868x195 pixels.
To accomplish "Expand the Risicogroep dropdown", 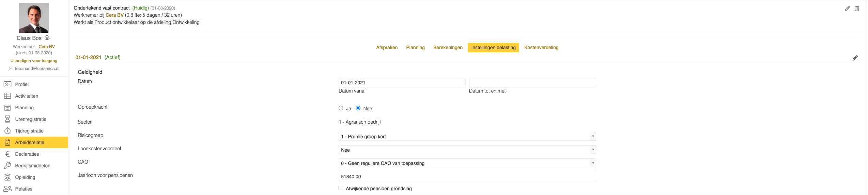I will [467, 136].
